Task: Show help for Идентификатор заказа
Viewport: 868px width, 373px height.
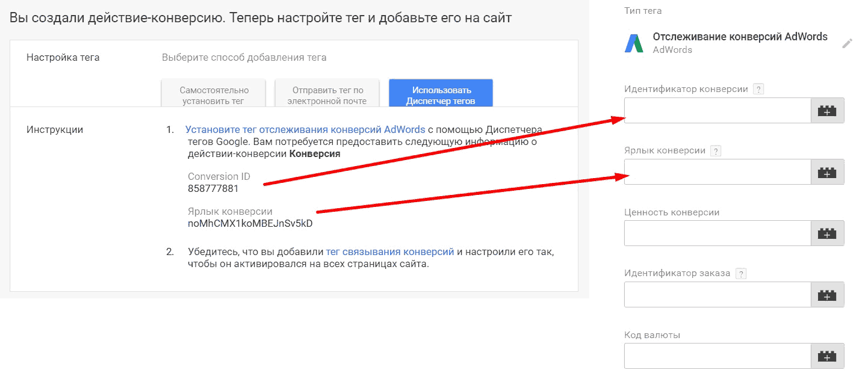Action: click(x=741, y=274)
